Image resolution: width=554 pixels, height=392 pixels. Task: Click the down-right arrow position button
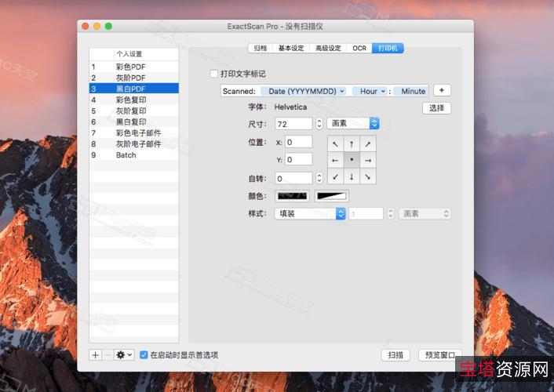[x=368, y=176]
